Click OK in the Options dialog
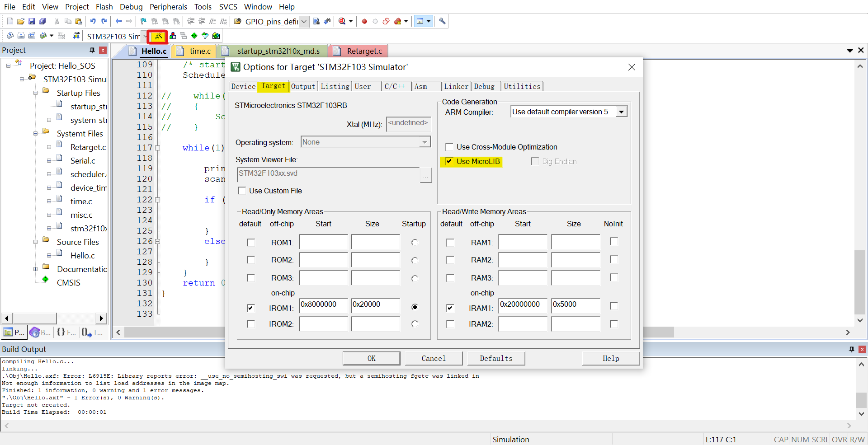This screenshot has height=445, width=868. [x=371, y=358]
